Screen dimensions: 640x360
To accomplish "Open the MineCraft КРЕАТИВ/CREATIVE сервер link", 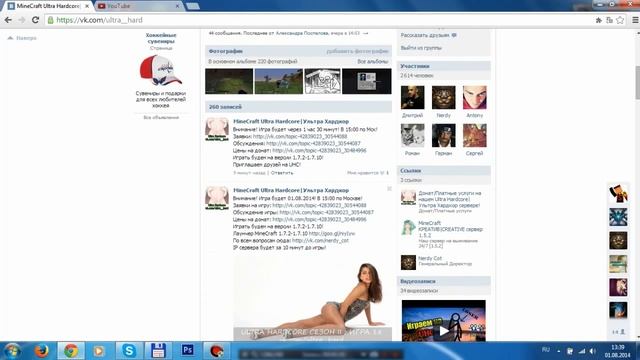I will coord(450,229).
